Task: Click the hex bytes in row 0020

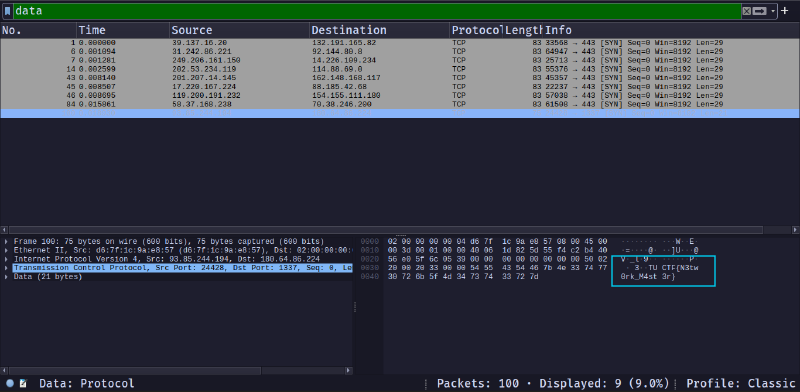Action: (x=497, y=259)
